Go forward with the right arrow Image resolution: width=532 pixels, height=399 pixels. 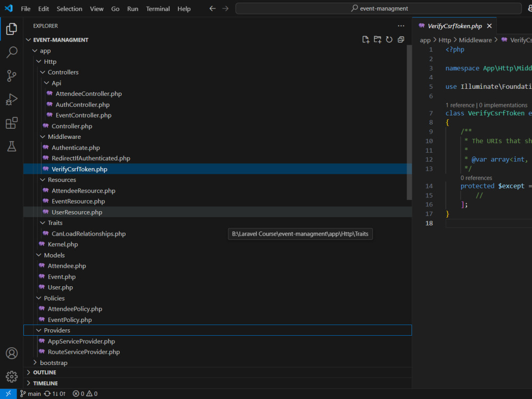pos(225,9)
